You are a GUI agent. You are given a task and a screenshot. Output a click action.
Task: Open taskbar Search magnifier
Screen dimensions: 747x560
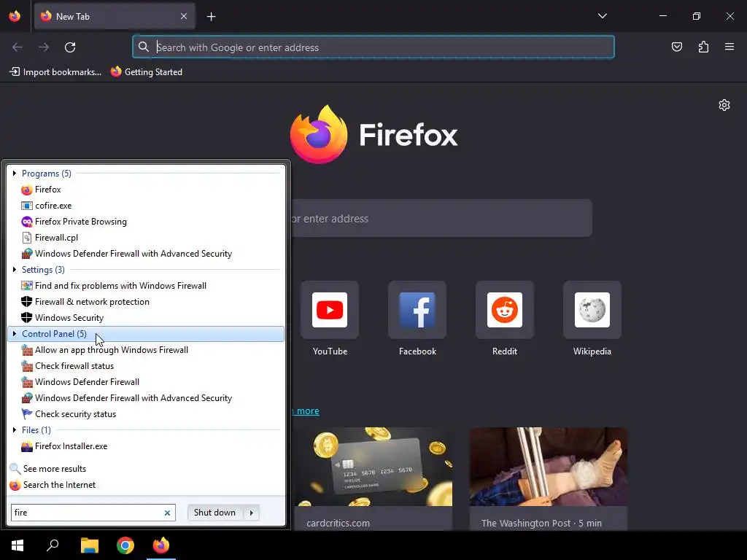53,545
